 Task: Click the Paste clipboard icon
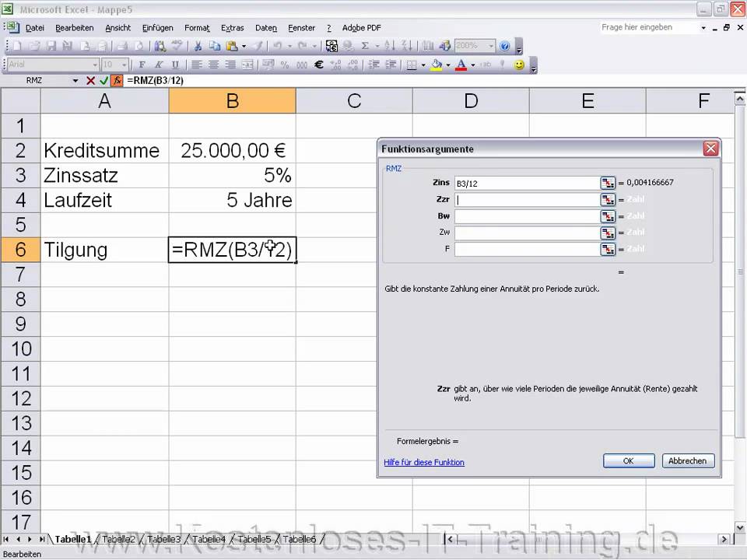[x=232, y=46]
